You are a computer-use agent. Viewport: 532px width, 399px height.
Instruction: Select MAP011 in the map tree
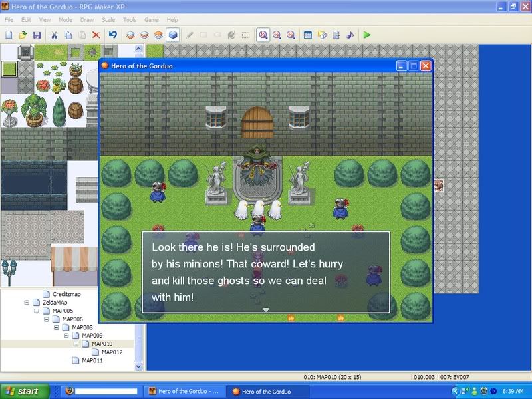pyautogui.click(x=92, y=360)
